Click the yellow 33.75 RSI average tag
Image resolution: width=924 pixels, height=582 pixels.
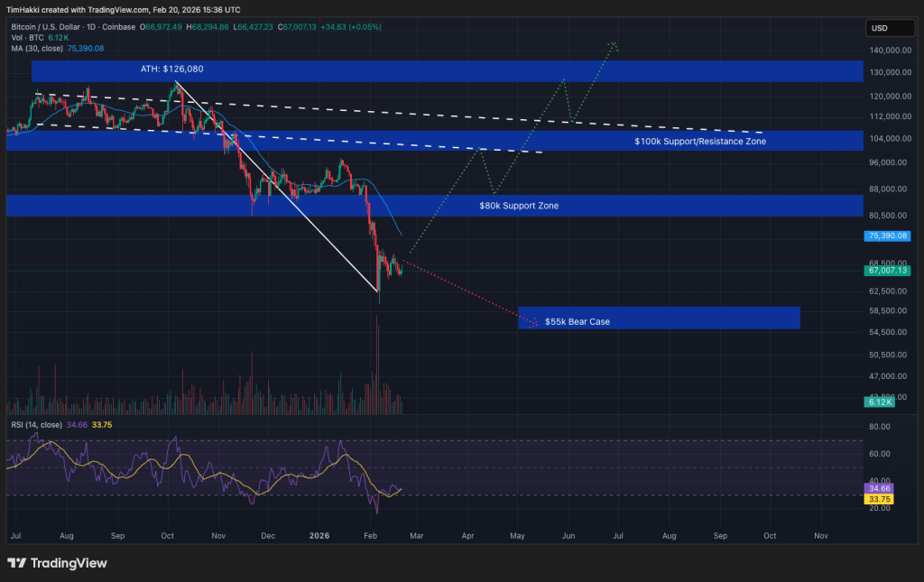(879, 497)
